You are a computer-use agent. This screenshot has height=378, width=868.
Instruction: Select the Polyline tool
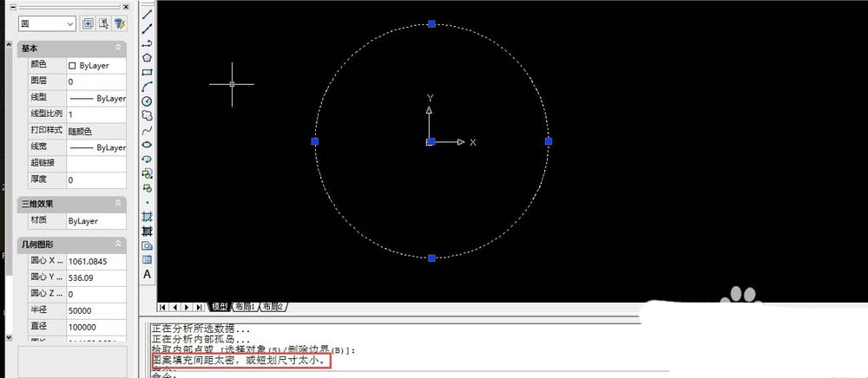[x=148, y=43]
